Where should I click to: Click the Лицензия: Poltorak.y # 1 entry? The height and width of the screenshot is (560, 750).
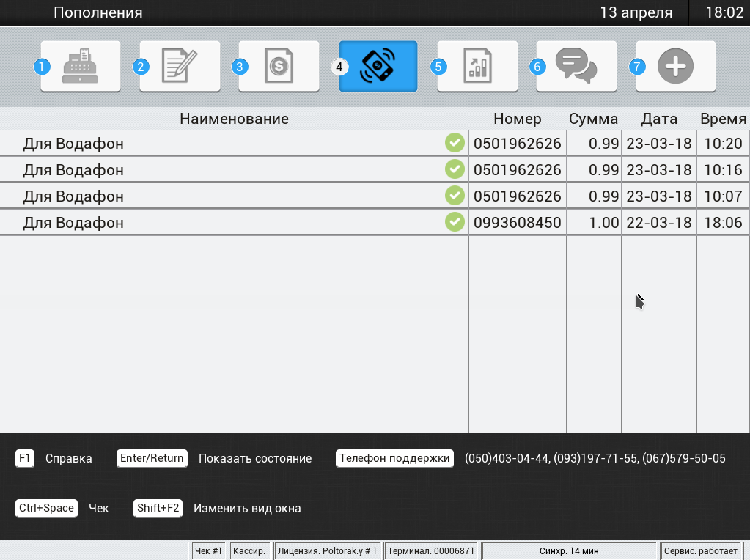(x=328, y=551)
